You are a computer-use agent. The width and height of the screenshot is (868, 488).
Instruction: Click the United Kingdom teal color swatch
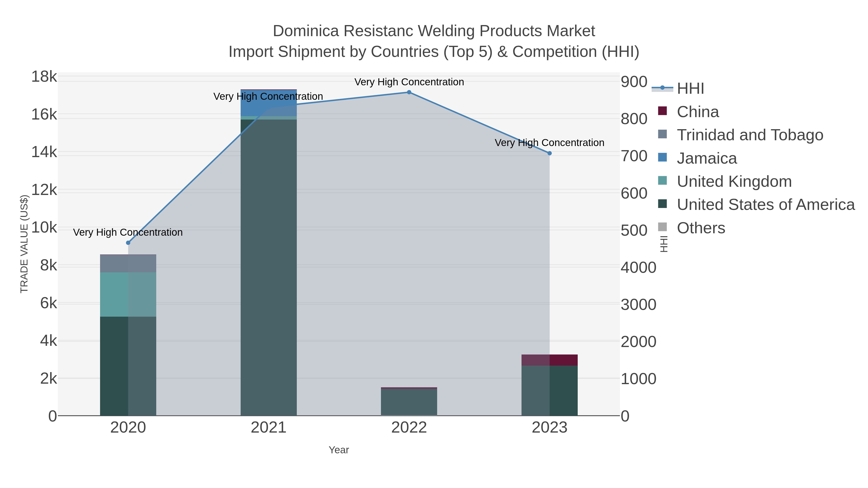click(x=663, y=180)
